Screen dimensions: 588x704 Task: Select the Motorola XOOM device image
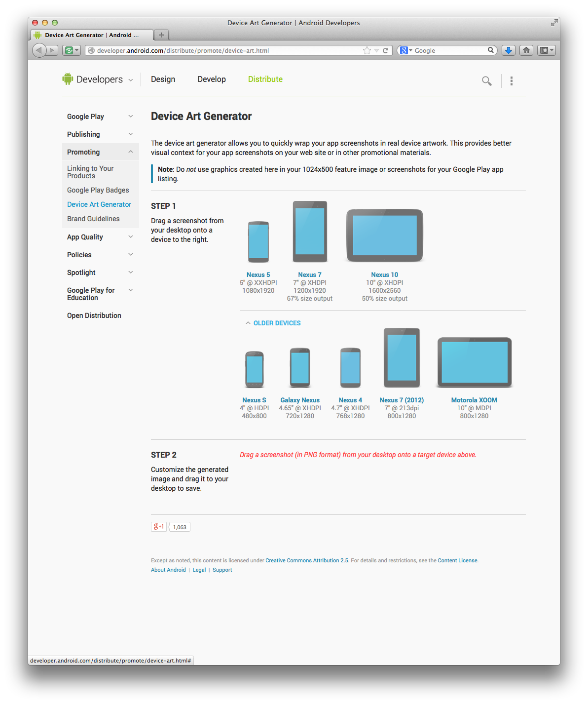click(x=475, y=362)
